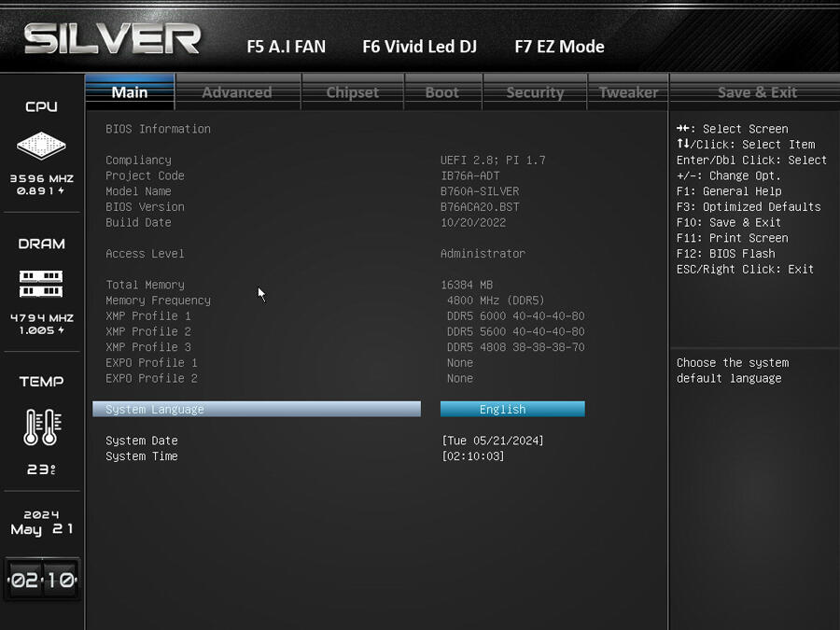The image size is (840, 630).
Task: Click the 10/20/2022 build date value
Action: [x=473, y=222]
